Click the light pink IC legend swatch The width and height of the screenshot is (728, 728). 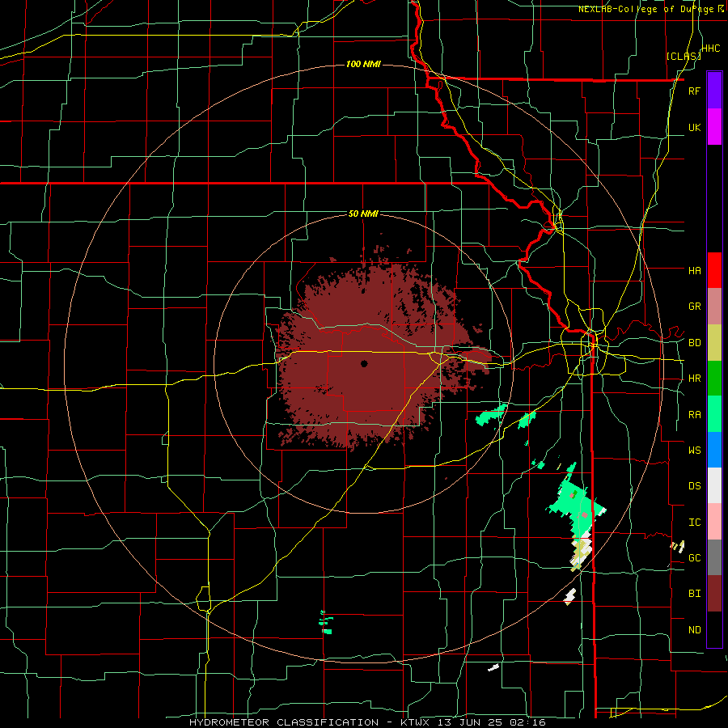point(714,522)
